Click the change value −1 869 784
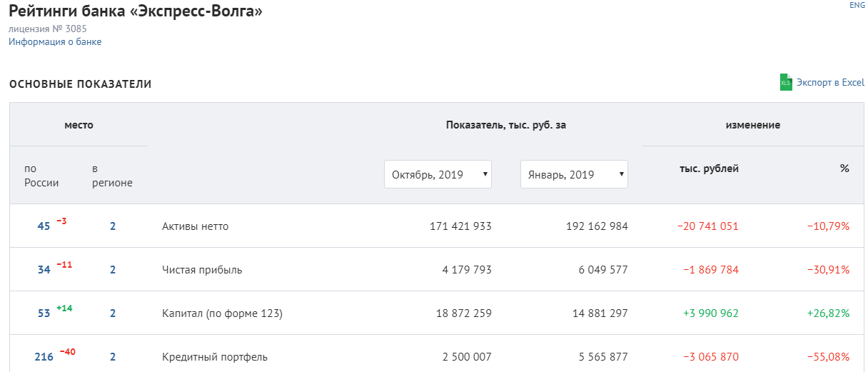Screen dimensions: 868x372 tap(711, 270)
